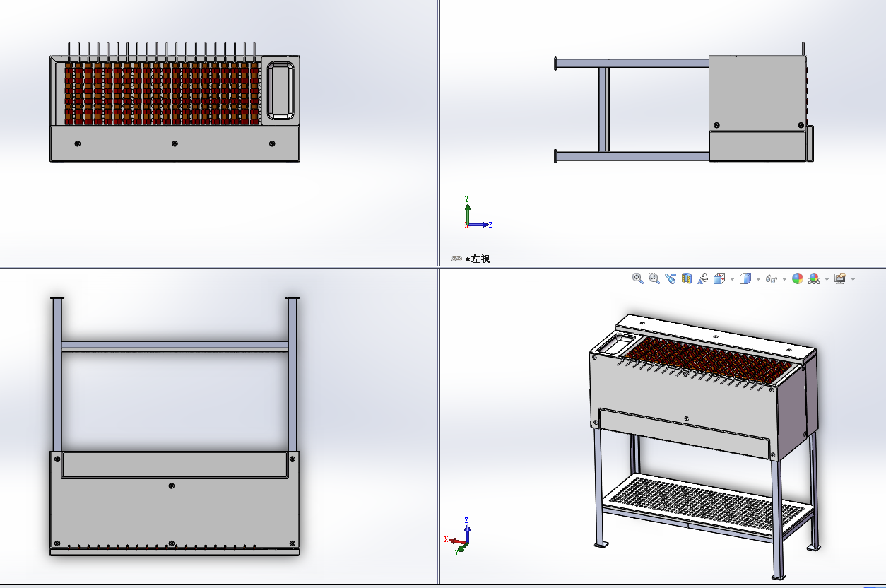Click the Hide/Show Items glasses icon

(x=772, y=279)
